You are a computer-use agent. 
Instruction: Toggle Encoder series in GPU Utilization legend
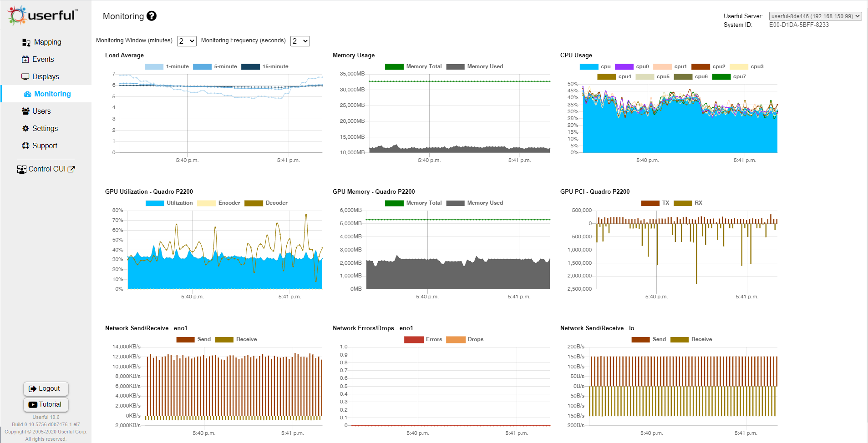point(218,203)
